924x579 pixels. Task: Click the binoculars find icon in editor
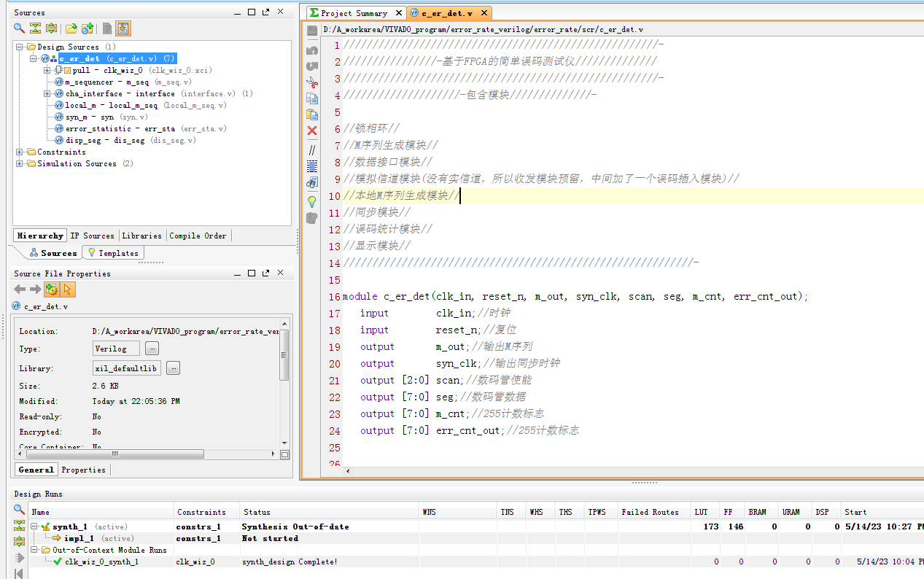(312, 182)
